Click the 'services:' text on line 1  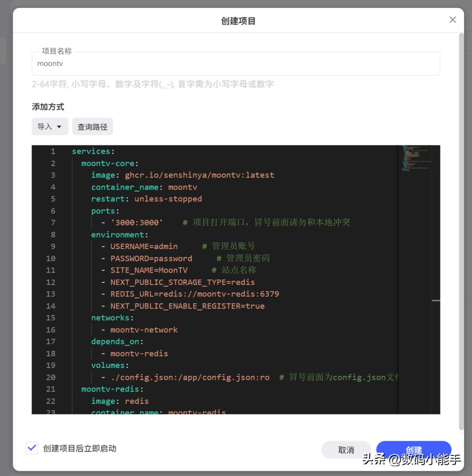[x=93, y=151]
